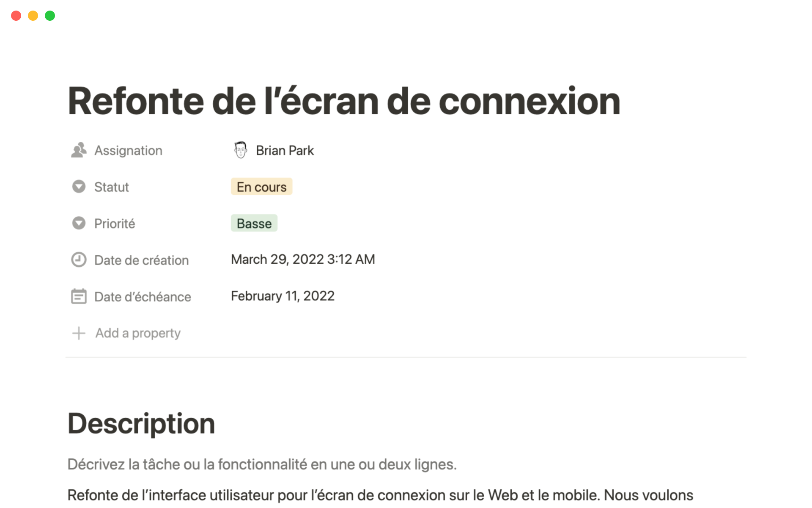The image size is (812, 508).
Task: Click the Add a property button
Action: (138, 333)
